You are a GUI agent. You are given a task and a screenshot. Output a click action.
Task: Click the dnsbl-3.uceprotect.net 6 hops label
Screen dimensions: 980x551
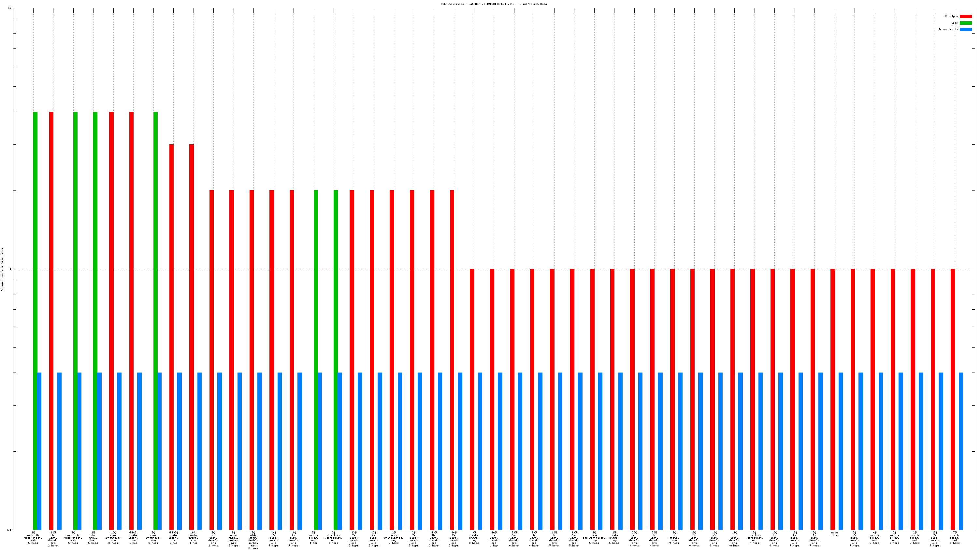tap(33, 538)
